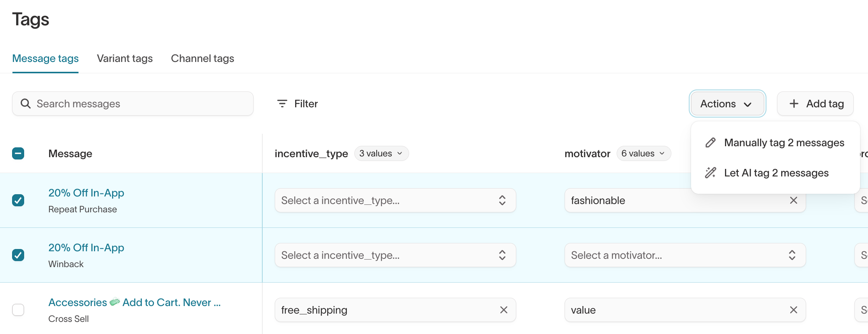
Task: Check the Cross Sell message checkbox
Action: coord(18,310)
